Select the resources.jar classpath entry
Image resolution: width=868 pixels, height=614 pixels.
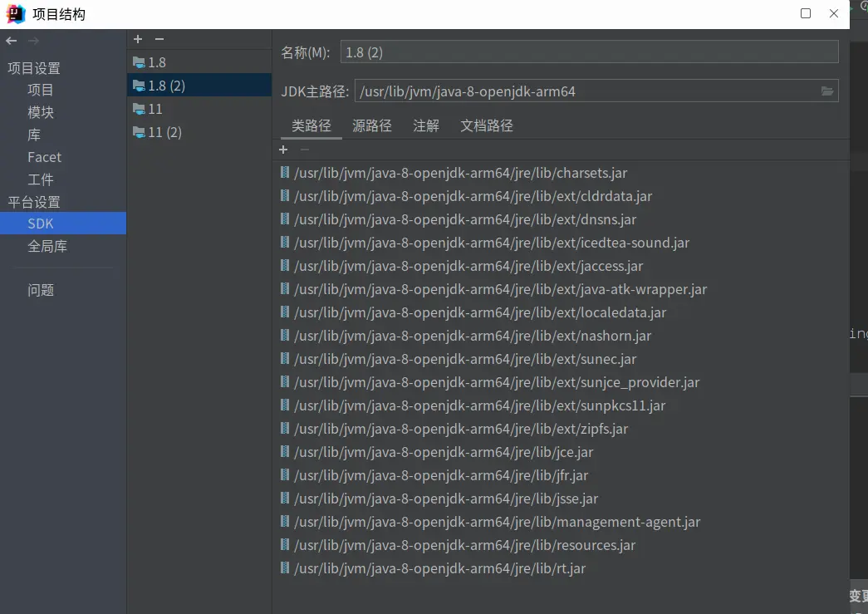(562, 545)
